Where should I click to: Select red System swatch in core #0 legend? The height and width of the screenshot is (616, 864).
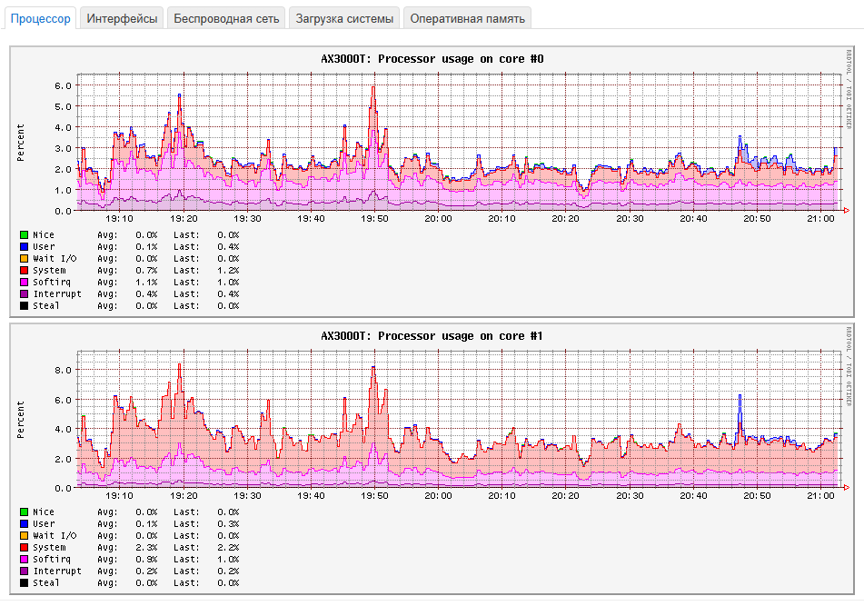click(24, 271)
